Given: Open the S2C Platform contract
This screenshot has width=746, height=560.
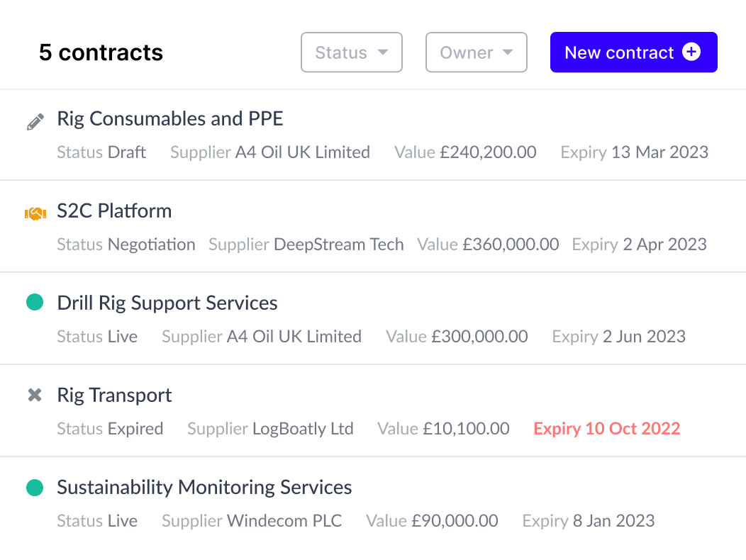Looking at the screenshot, I should [114, 211].
